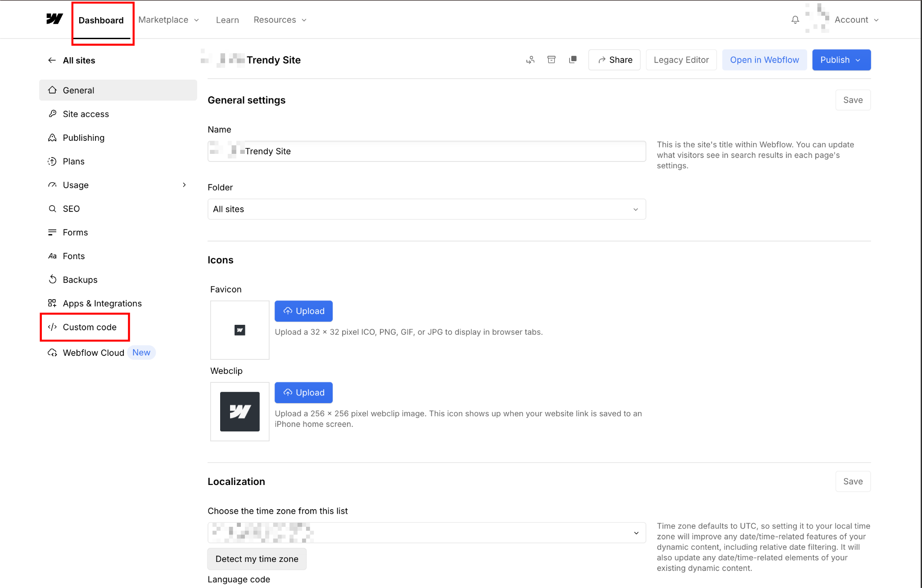922x588 pixels.
Task: Open the time zone dropdown
Action: [x=426, y=533]
